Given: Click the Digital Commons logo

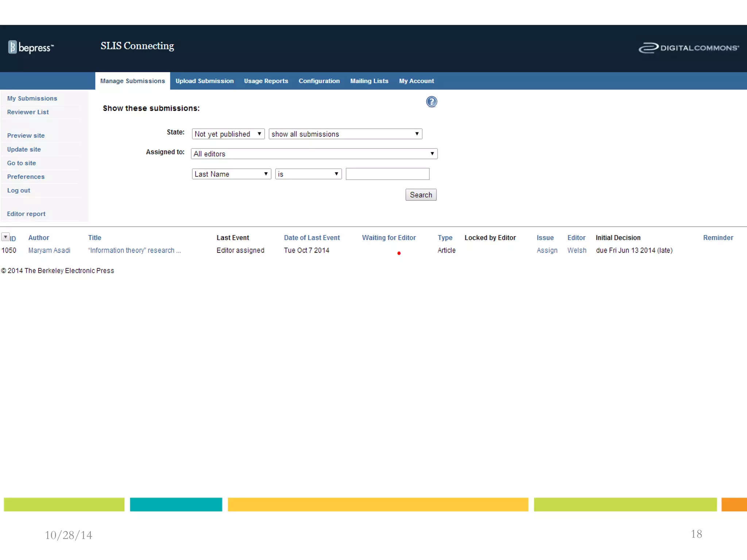Looking at the screenshot, I should [688, 48].
